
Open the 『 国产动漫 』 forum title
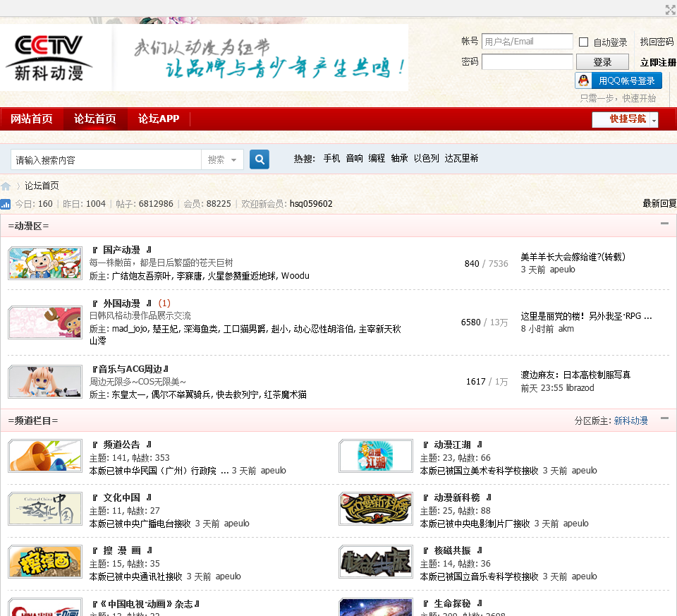[x=121, y=250]
